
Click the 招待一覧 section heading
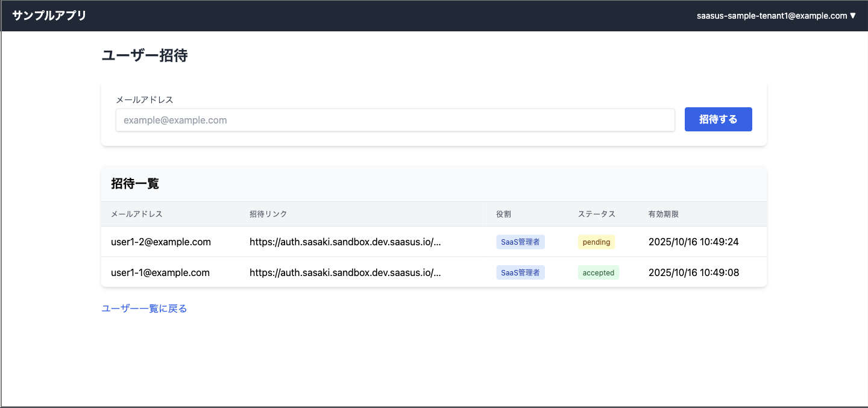(135, 184)
